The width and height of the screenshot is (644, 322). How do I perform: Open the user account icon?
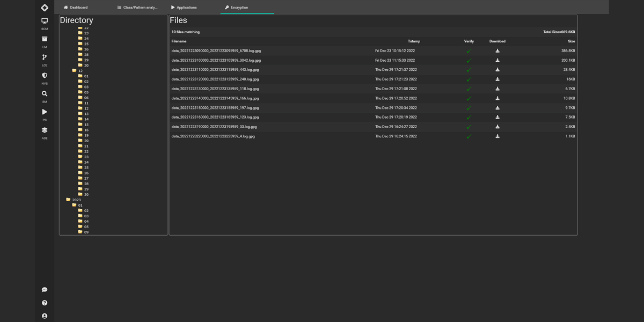[x=44, y=316]
